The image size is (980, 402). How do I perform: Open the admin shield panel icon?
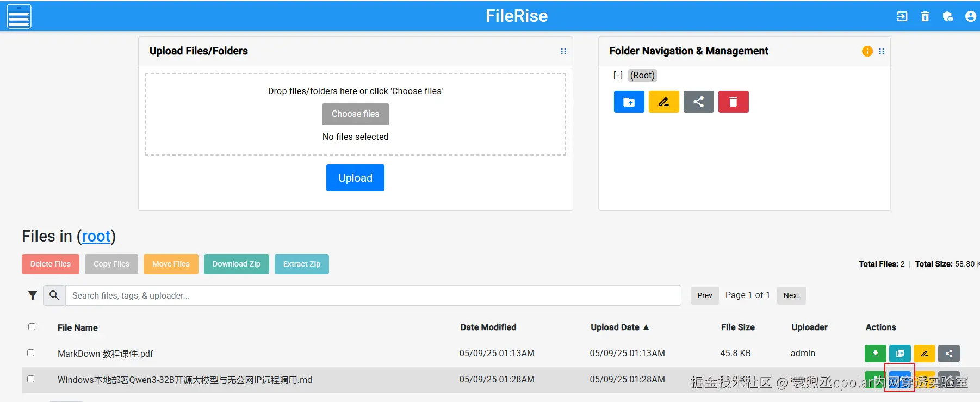948,16
